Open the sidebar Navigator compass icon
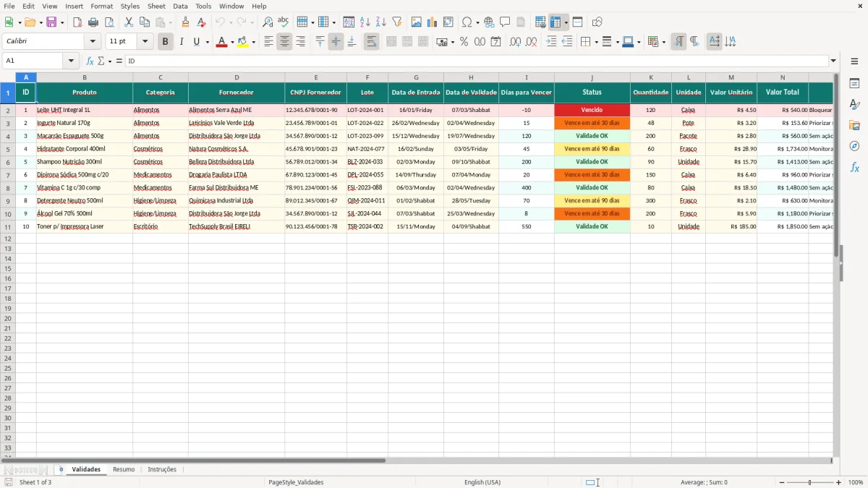This screenshot has height=488, width=868. pos(854,147)
